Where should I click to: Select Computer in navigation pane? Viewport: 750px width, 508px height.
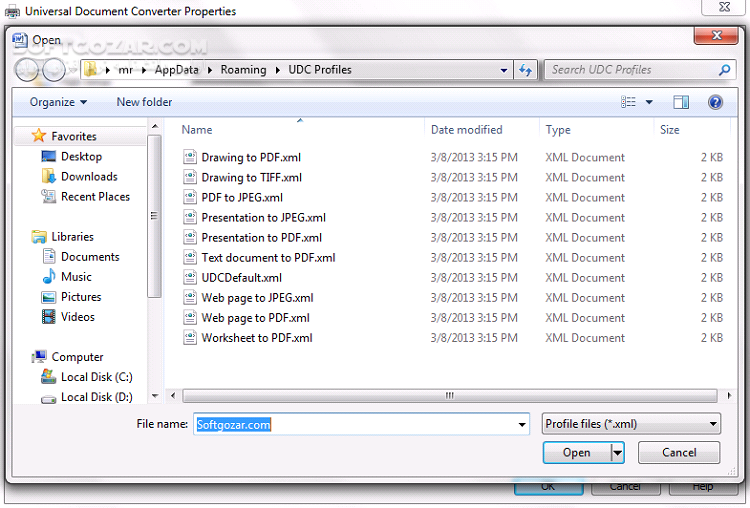[77, 357]
